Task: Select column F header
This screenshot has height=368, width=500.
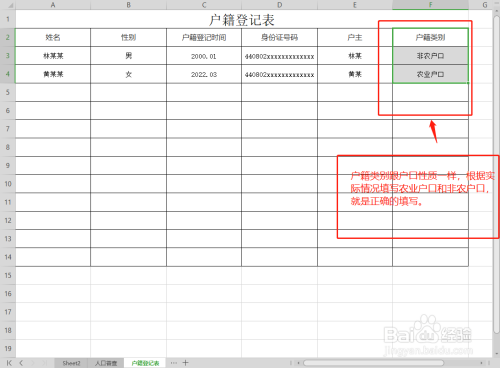Action: coord(430,5)
